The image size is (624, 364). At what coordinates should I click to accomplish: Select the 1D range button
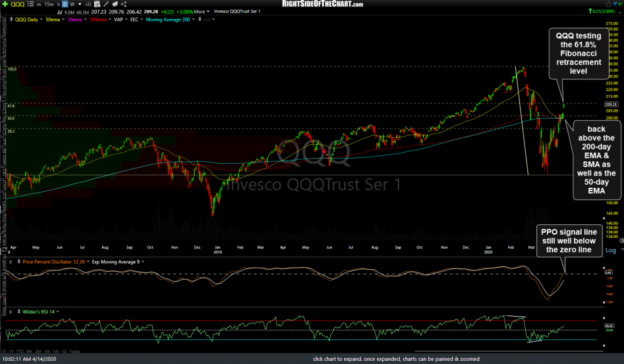click(x=64, y=352)
